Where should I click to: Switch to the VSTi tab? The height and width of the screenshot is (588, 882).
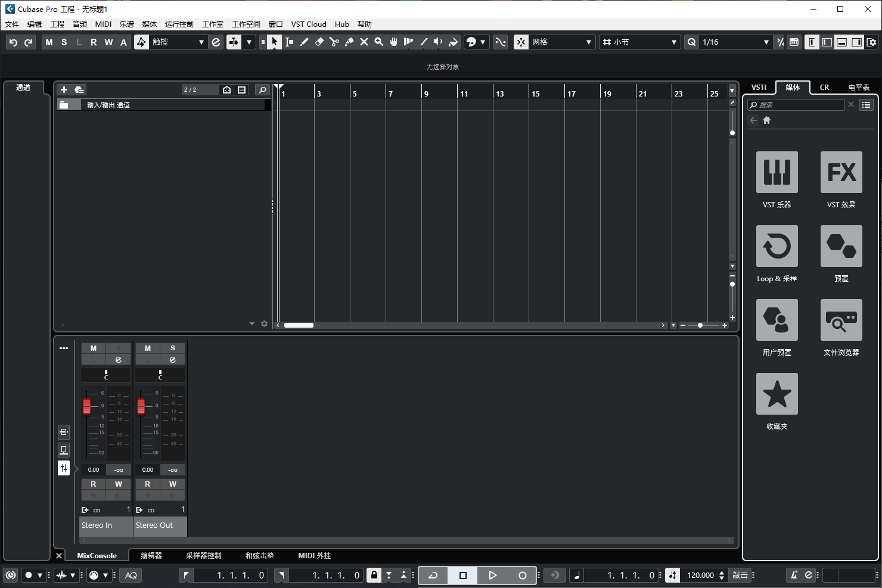pyautogui.click(x=759, y=87)
